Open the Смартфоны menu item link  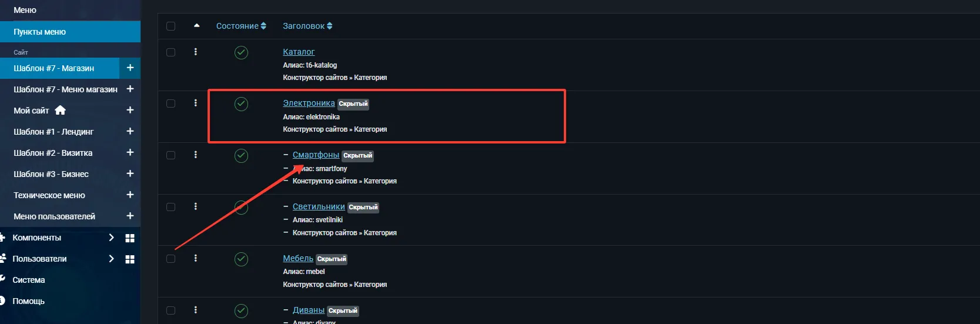tap(316, 155)
